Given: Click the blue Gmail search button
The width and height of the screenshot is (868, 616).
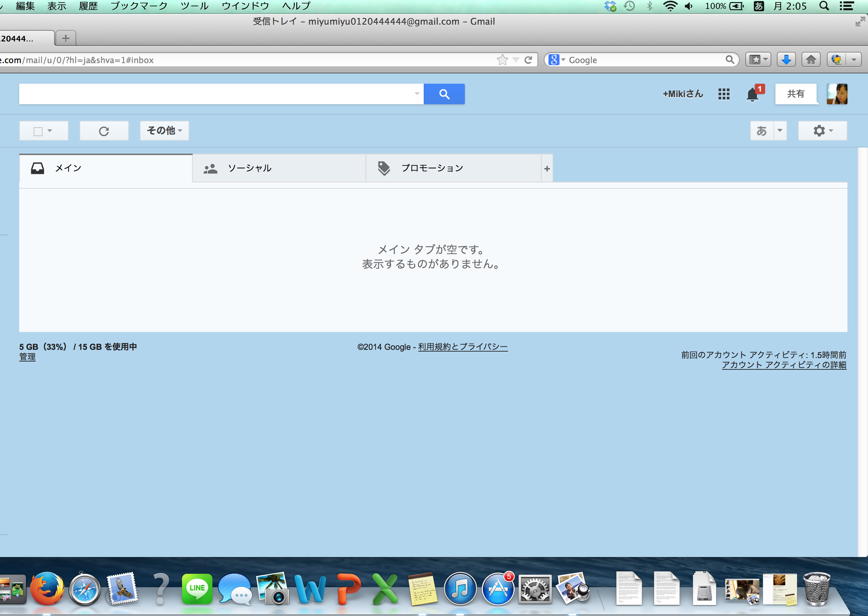Looking at the screenshot, I should click(444, 94).
